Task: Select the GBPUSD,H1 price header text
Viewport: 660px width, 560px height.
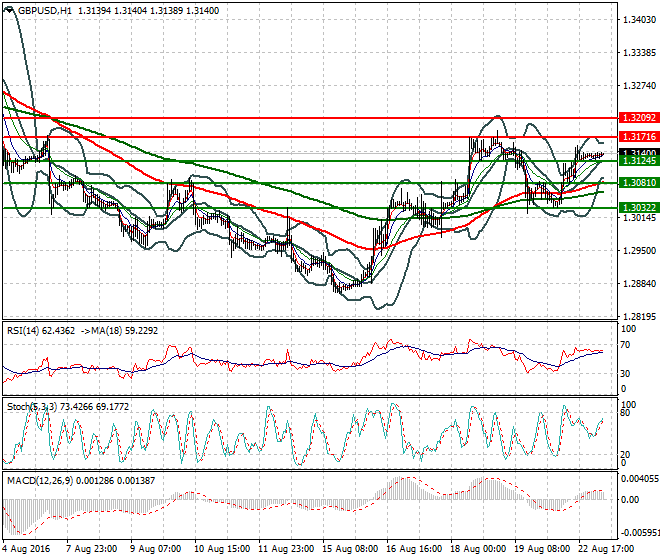Action: pyautogui.click(x=119, y=11)
